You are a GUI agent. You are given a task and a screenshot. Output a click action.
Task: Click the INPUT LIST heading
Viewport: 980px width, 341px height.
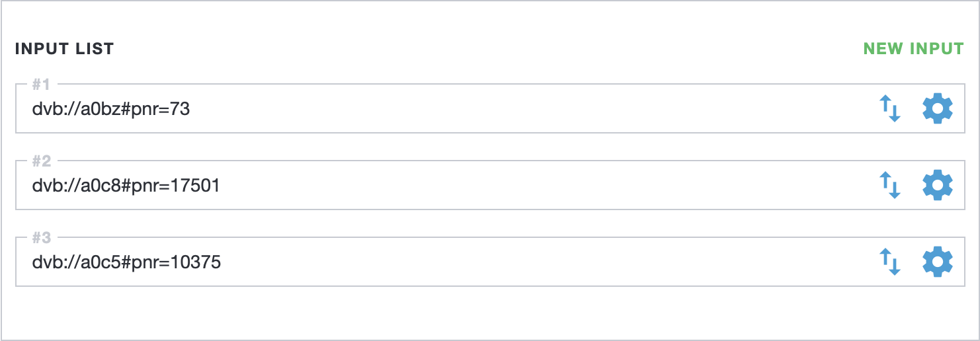pos(64,49)
